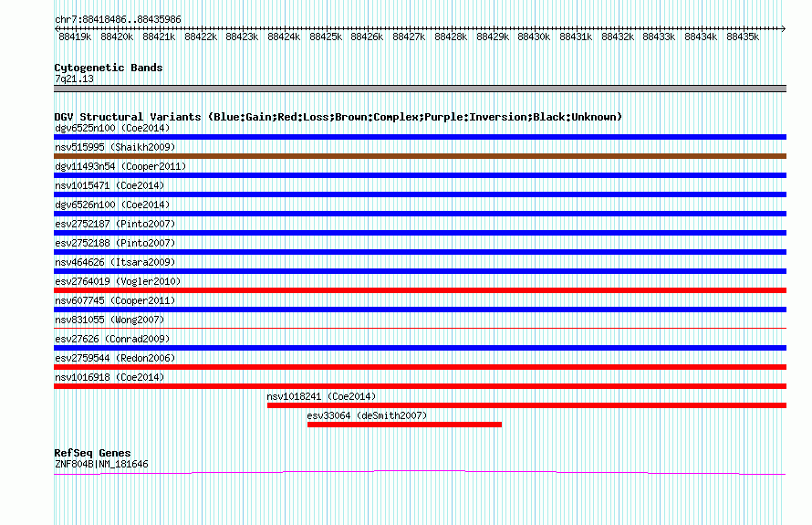Click the 88428k ruler mark
Viewport: 812px width, 525px height.
click(x=451, y=37)
